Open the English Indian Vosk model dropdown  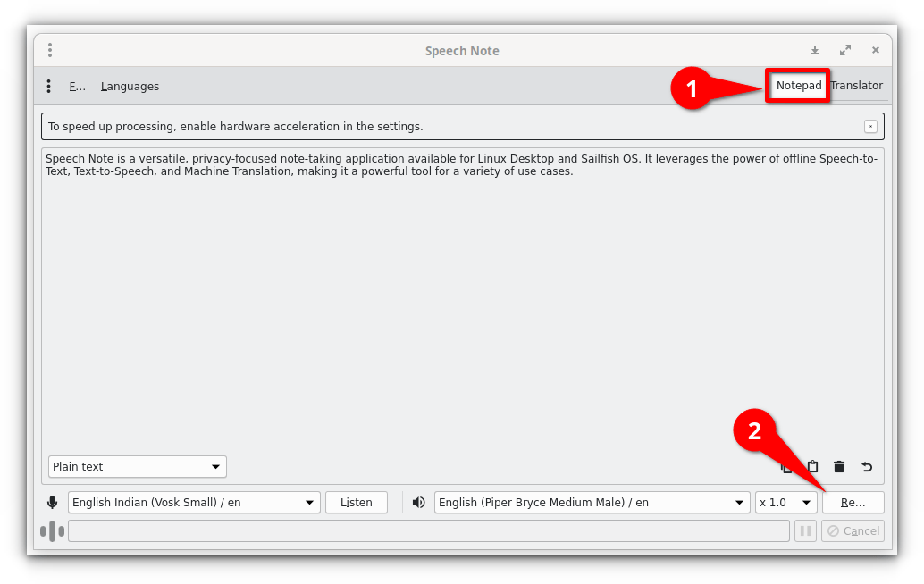(x=193, y=502)
